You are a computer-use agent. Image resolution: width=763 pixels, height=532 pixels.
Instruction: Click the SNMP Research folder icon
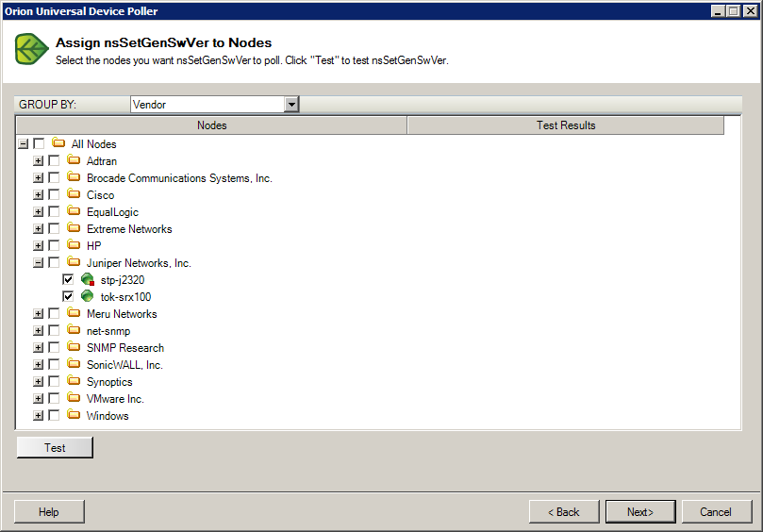tap(74, 347)
